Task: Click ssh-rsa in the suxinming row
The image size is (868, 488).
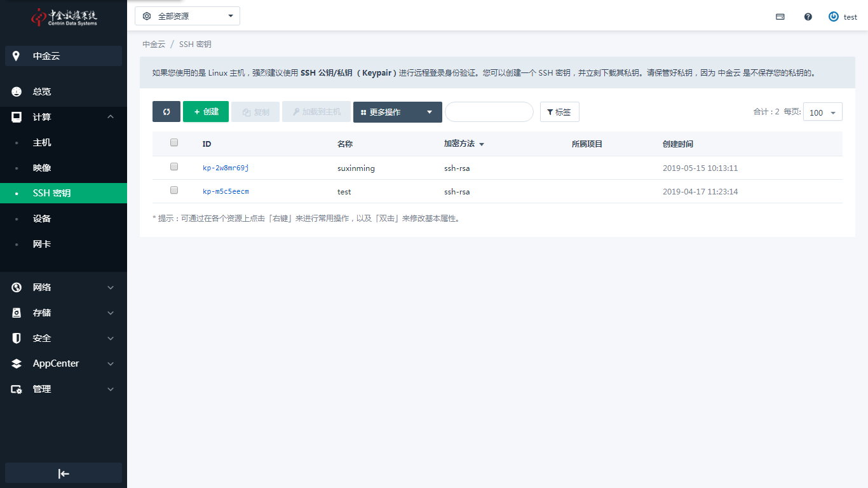Action: 457,168
